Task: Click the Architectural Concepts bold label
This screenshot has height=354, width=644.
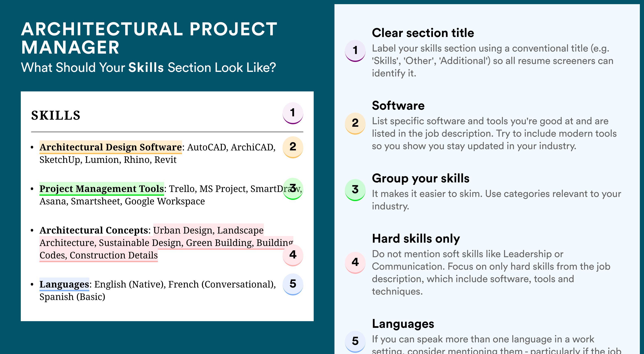Action: 94,230
